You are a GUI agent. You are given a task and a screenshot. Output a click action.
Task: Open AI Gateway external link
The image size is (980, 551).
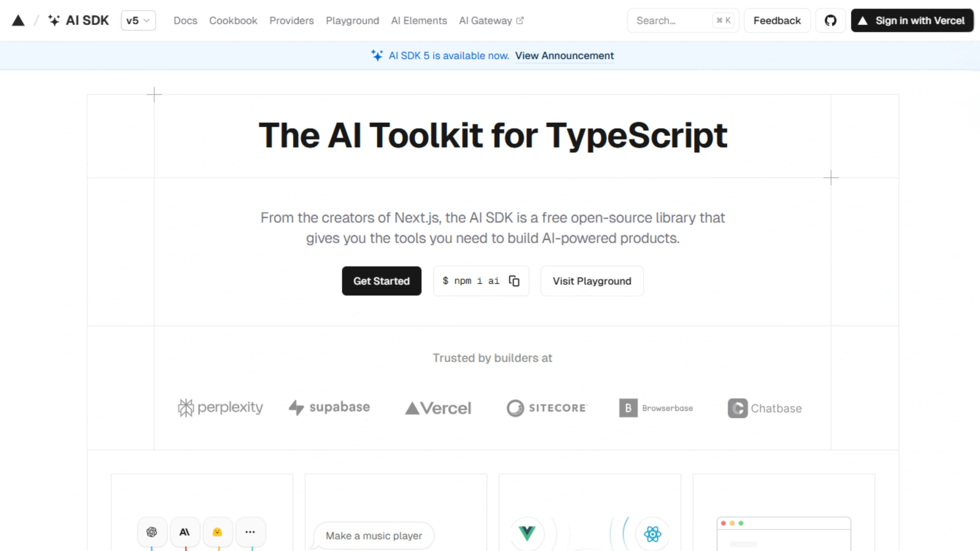coord(491,21)
